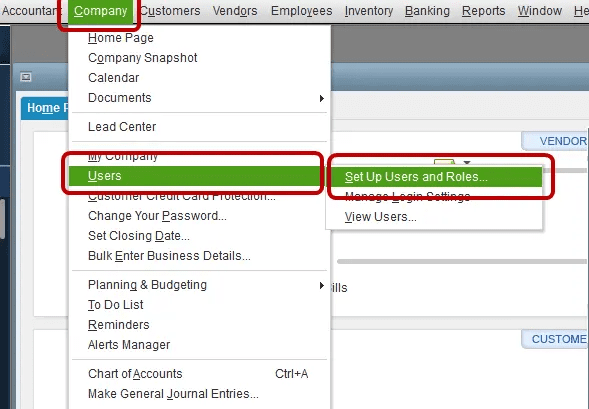Select Set Closing Date entry
The width and height of the screenshot is (589, 409).
(199, 236)
